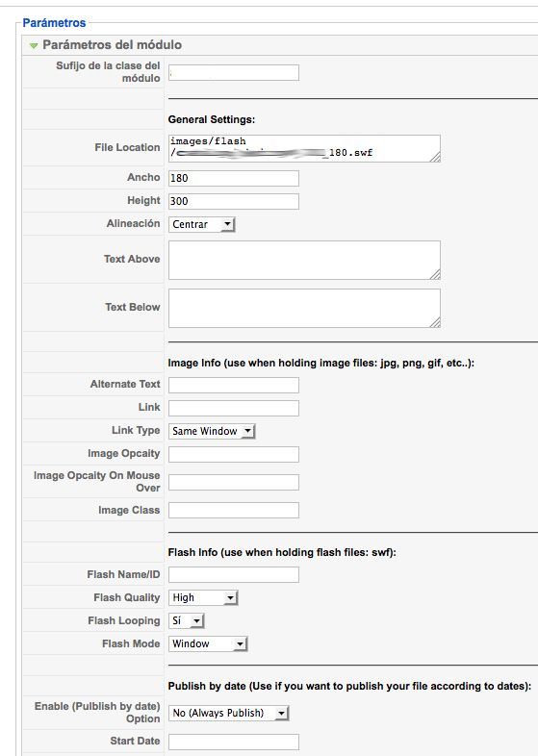Click the General Settings heading
538x756 pixels.
(212, 119)
